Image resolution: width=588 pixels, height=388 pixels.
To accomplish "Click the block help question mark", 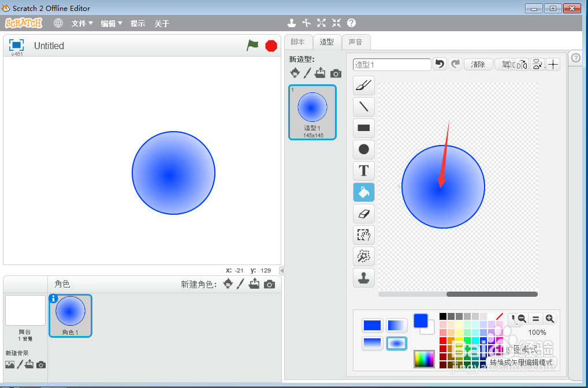I will pyautogui.click(x=351, y=23).
